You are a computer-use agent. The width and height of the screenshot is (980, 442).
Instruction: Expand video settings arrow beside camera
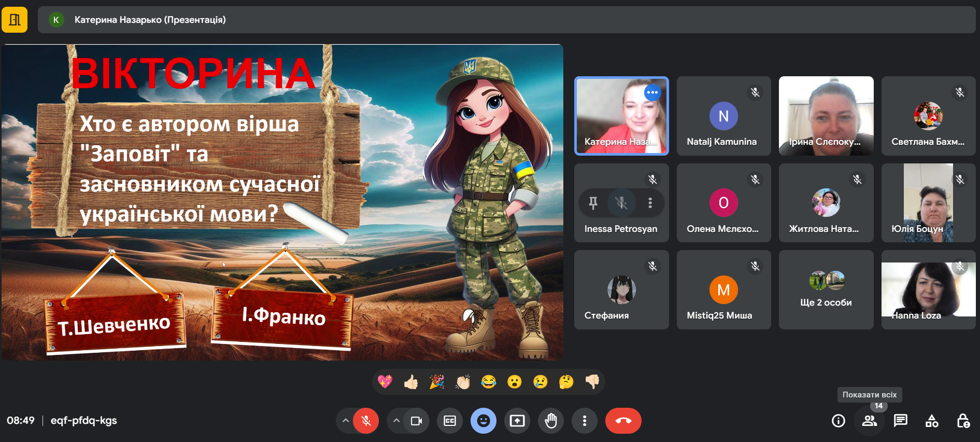pyautogui.click(x=396, y=421)
